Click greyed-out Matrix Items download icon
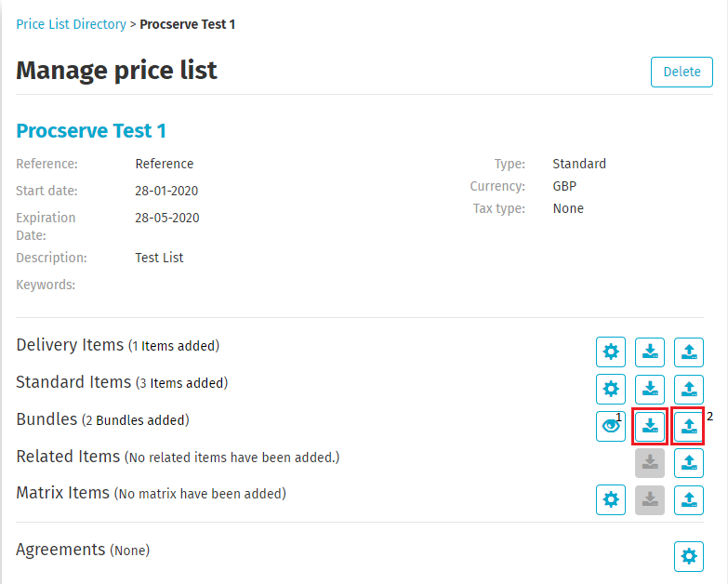 [650, 500]
